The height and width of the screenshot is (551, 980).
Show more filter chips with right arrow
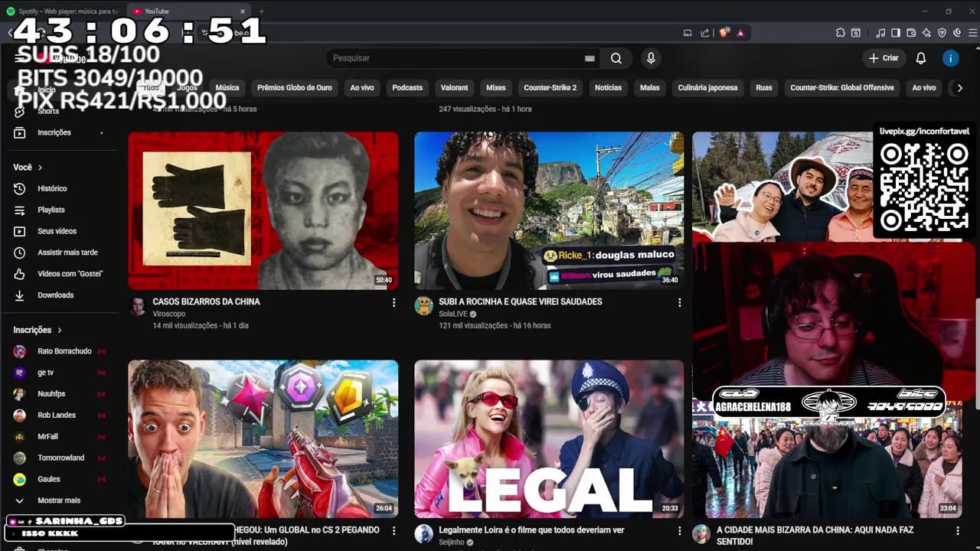[959, 88]
